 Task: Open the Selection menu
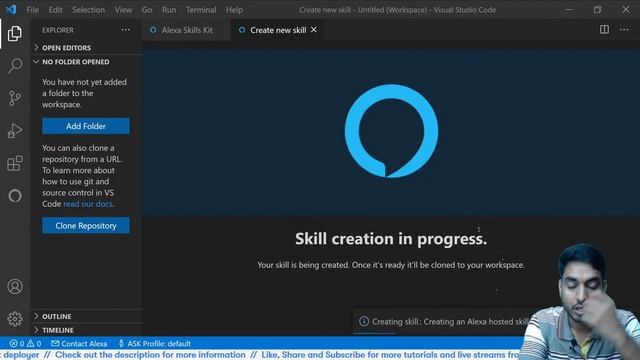click(x=89, y=10)
